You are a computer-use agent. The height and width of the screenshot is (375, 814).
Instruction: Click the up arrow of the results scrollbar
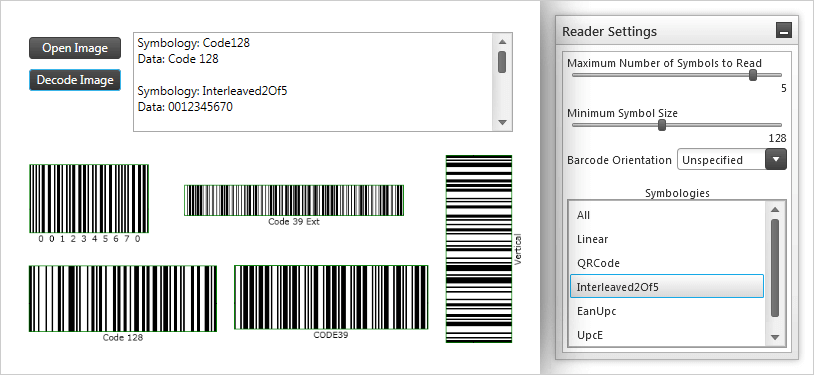tap(502, 42)
